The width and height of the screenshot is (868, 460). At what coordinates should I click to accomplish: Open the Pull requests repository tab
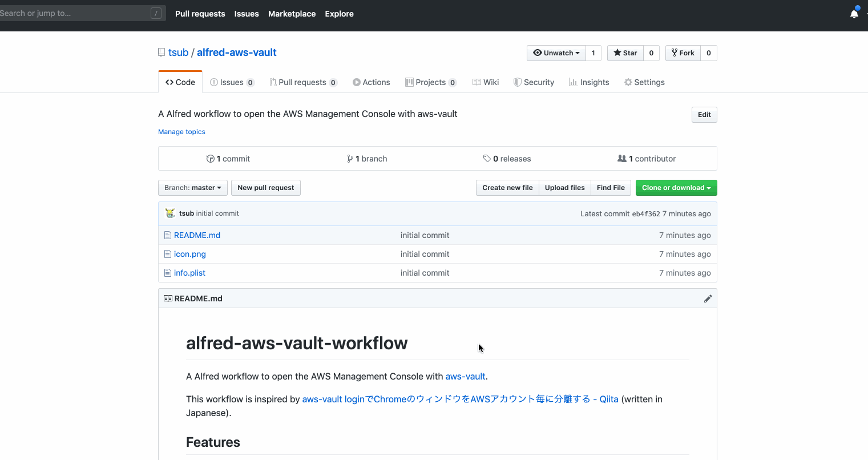(x=303, y=82)
